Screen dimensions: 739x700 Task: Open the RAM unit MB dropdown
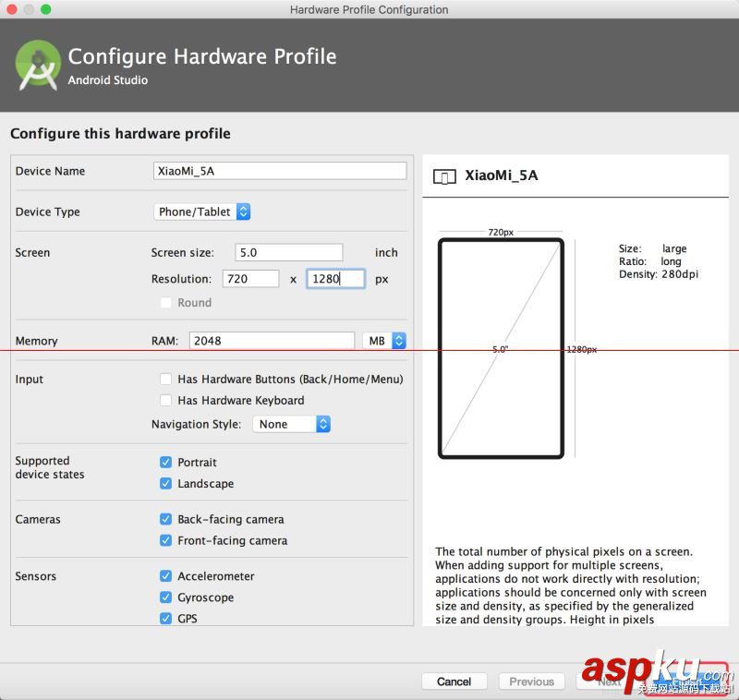(x=384, y=341)
